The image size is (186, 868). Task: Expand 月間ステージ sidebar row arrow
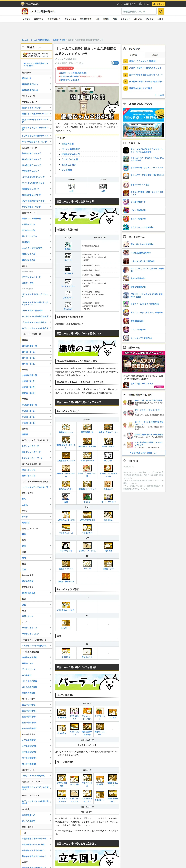click(51, 616)
